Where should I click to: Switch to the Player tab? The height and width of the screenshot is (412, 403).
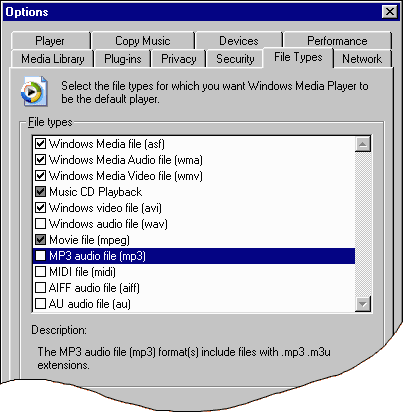pos(50,41)
